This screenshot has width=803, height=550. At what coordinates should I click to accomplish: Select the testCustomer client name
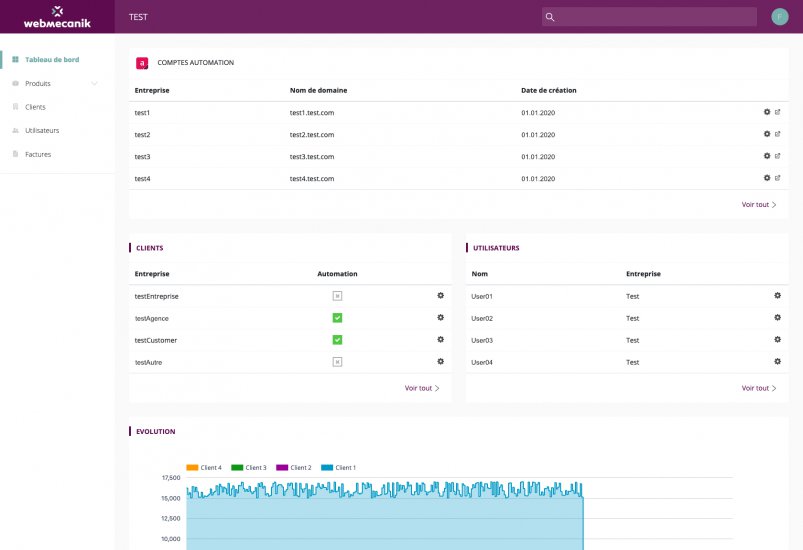pyautogui.click(x=156, y=341)
